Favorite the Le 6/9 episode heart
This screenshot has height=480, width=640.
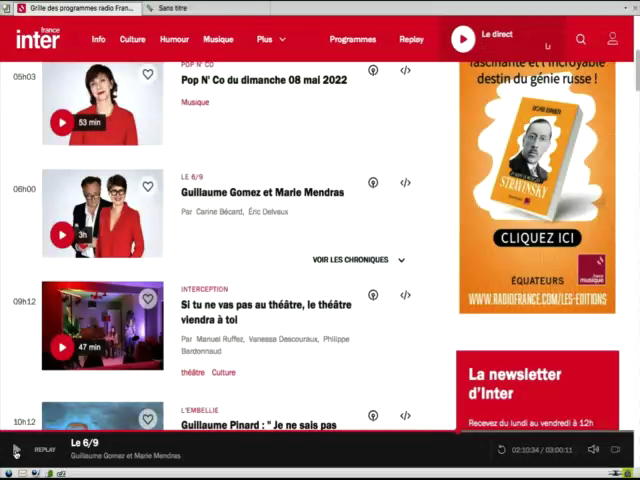(148, 186)
